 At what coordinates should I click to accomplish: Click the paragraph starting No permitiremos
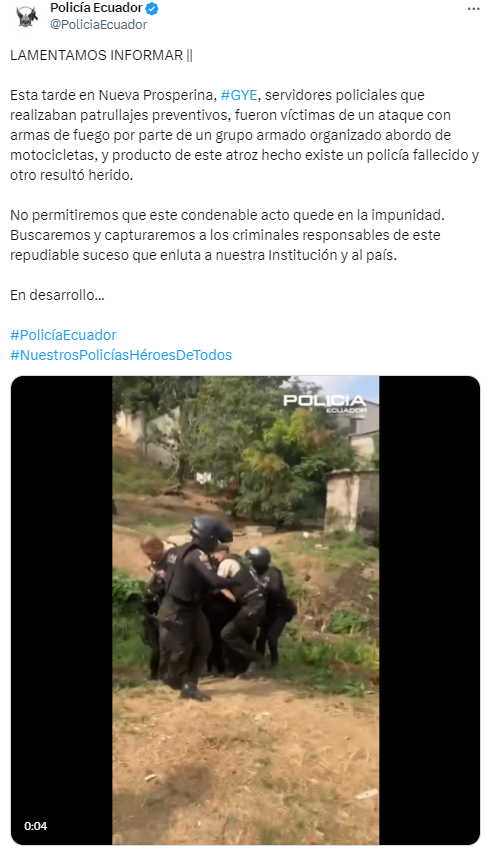coord(227,235)
